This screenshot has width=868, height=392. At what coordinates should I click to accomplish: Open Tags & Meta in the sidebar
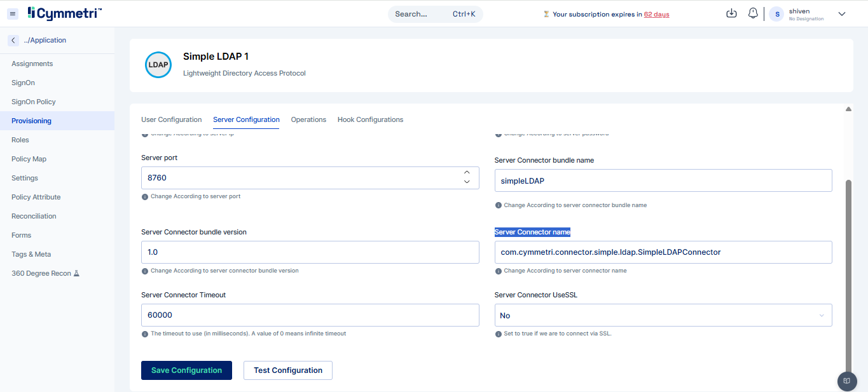pos(57,254)
